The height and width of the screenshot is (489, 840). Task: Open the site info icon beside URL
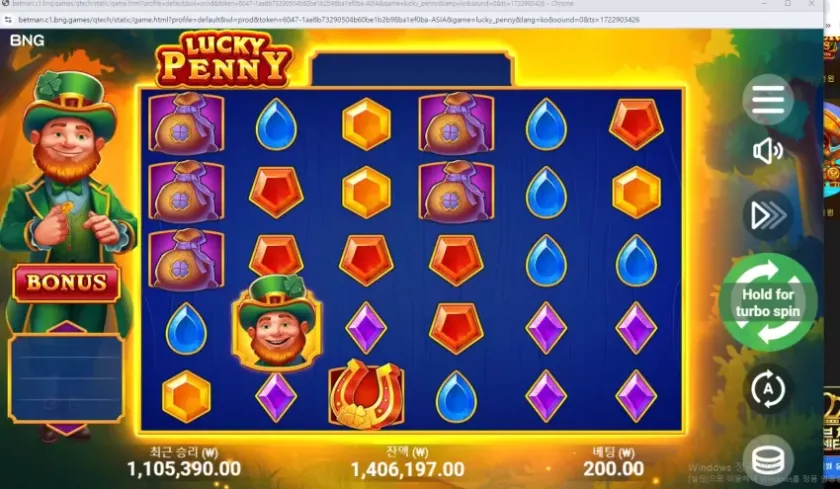point(8,20)
